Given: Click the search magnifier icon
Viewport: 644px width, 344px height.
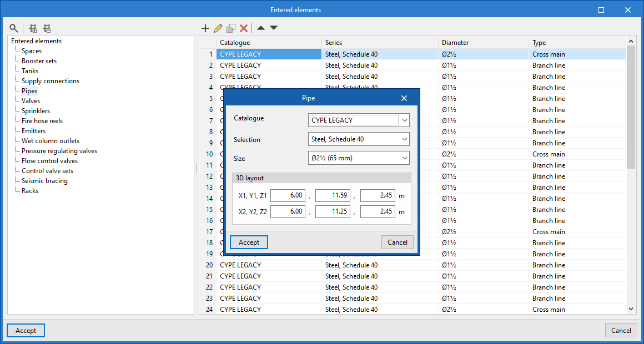Looking at the screenshot, I should [14, 28].
